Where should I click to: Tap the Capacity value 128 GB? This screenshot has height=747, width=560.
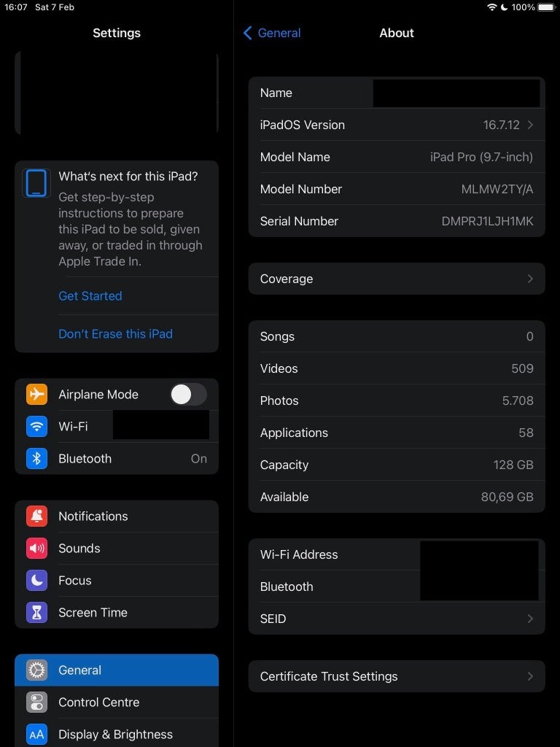click(x=513, y=465)
